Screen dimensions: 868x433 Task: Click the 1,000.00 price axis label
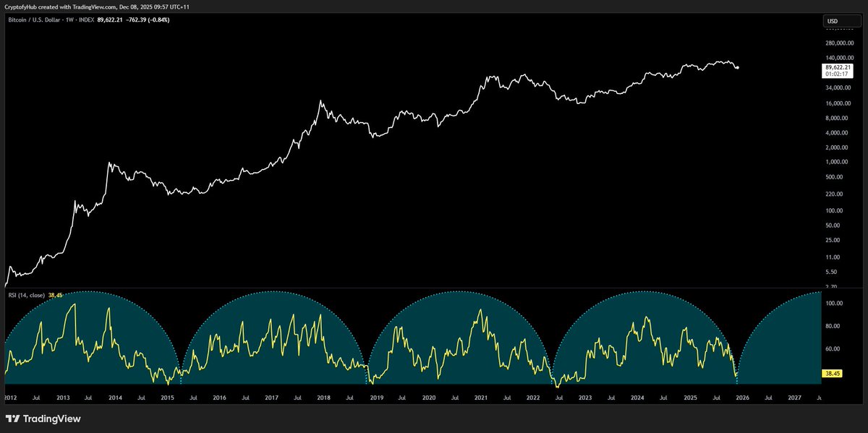(837, 162)
